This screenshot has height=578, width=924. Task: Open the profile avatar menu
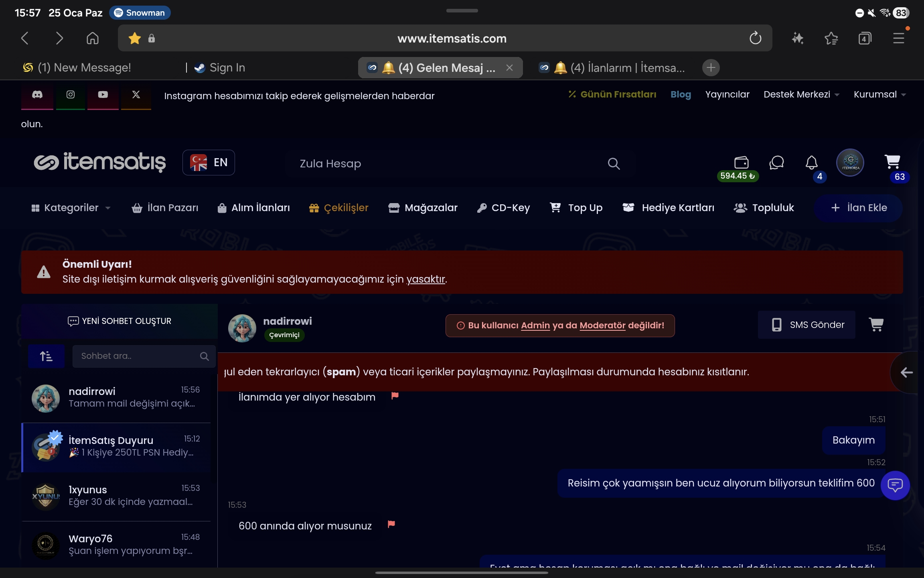(850, 163)
